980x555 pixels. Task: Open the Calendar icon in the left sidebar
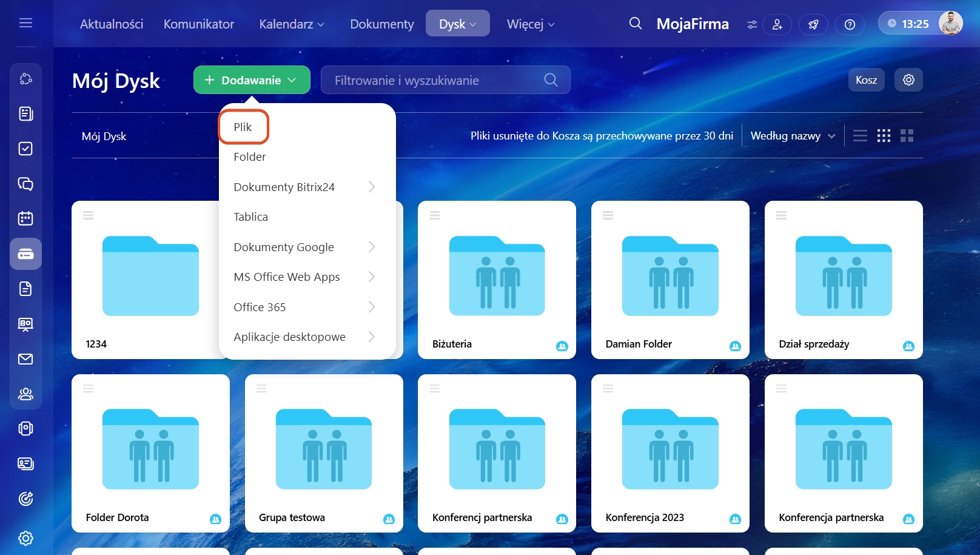coord(25,218)
